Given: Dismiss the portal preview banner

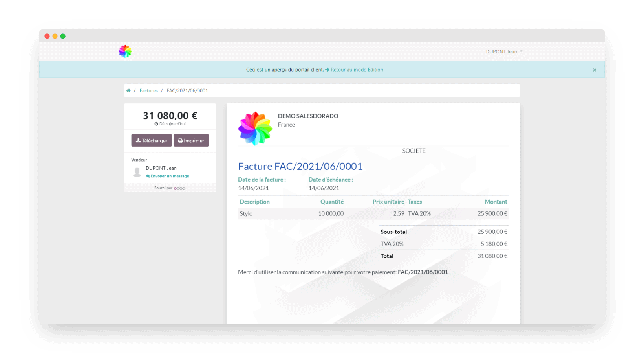Looking at the screenshot, I should 595,70.
